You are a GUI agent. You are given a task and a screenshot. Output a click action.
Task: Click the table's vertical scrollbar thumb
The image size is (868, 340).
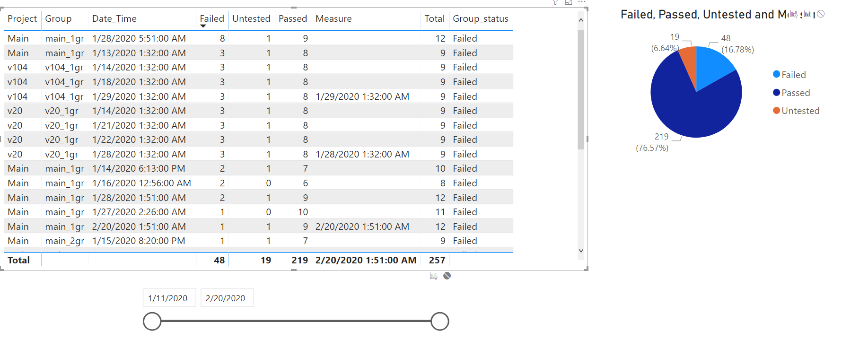tap(581, 90)
